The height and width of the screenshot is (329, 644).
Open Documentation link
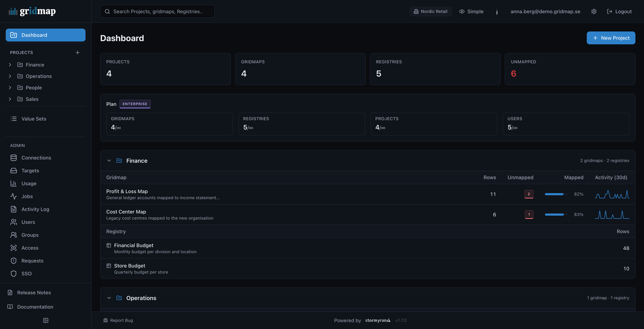[x=45, y=307]
